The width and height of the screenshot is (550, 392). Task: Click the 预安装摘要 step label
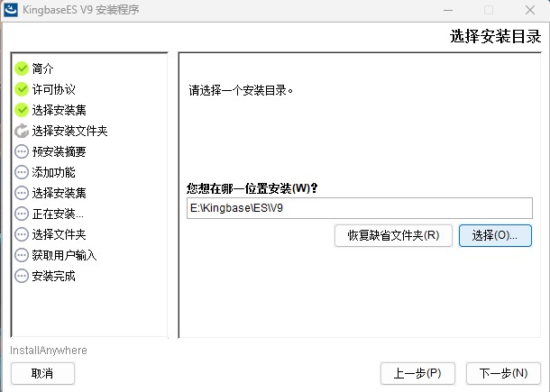pyautogui.click(x=59, y=151)
